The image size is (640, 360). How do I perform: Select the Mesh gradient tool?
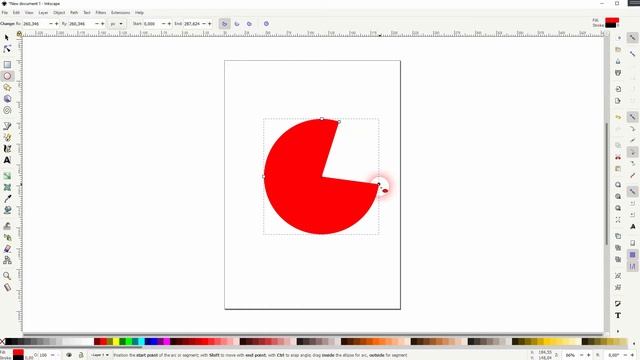7,187
